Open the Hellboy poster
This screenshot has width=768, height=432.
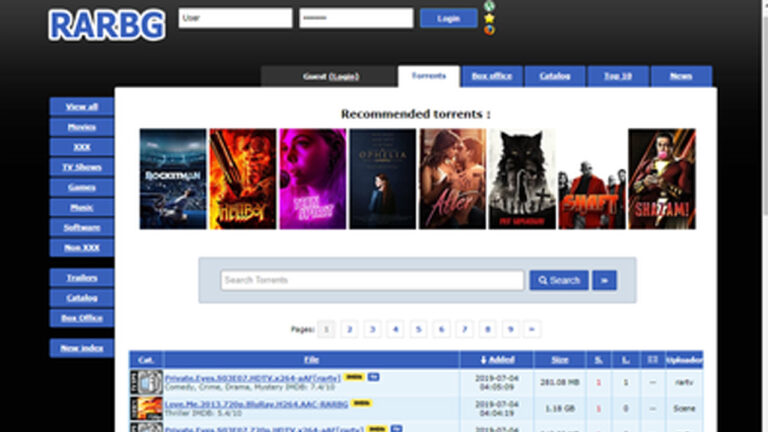point(243,179)
